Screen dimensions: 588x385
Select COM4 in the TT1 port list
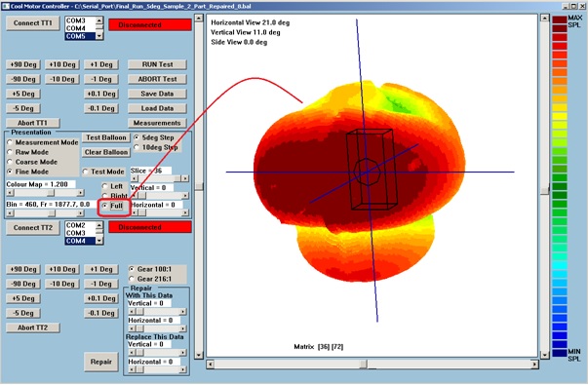point(76,28)
